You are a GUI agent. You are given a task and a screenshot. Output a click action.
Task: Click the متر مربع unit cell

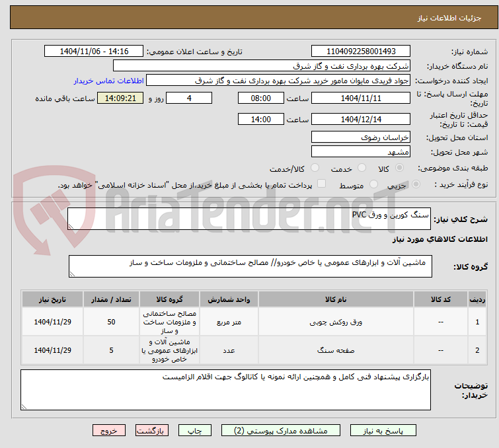pyautogui.click(x=229, y=322)
